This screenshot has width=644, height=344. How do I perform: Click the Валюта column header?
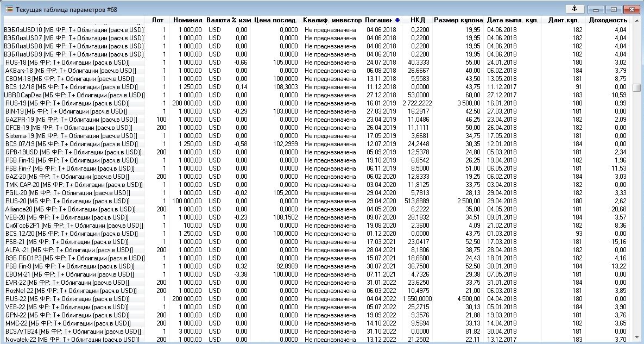point(218,20)
